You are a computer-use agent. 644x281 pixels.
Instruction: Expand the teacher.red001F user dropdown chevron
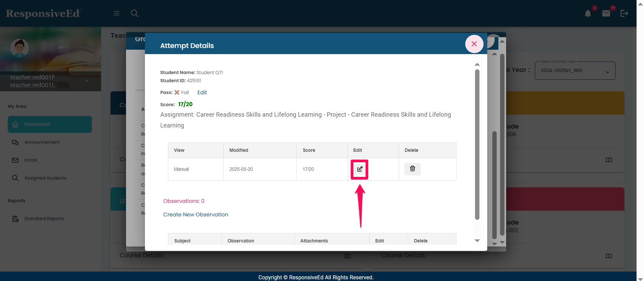[87, 81]
